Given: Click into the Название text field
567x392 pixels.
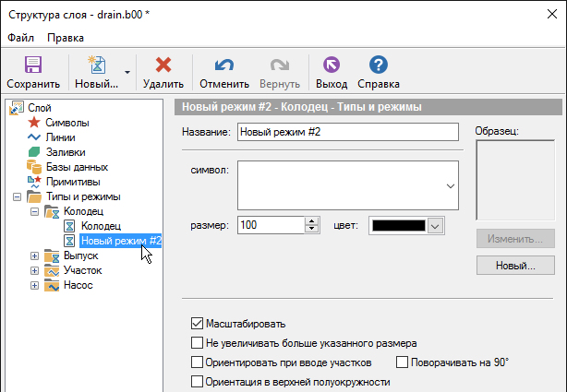Looking at the screenshot, I should click(x=347, y=132).
